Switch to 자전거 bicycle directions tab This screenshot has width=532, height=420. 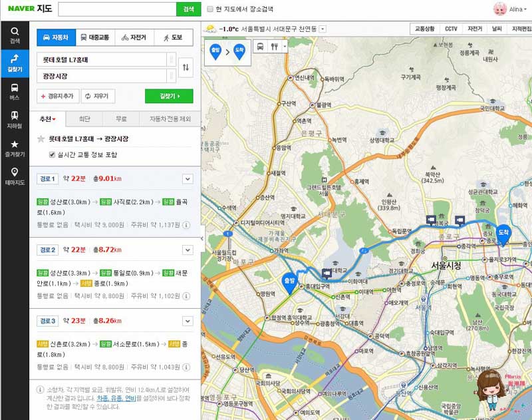tap(134, 37)
